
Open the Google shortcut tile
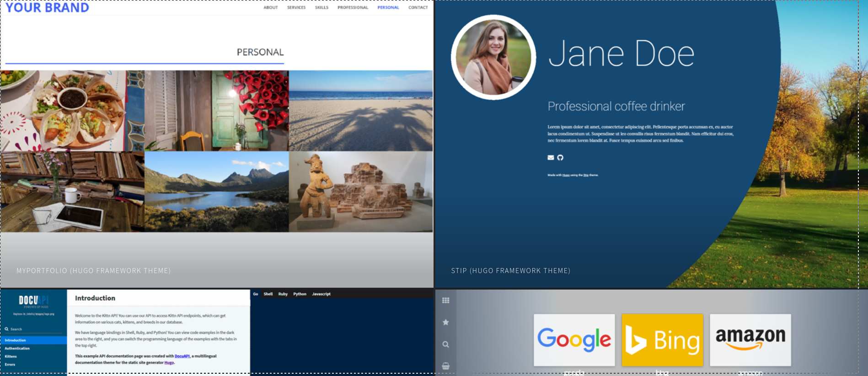tap(574, 340)
